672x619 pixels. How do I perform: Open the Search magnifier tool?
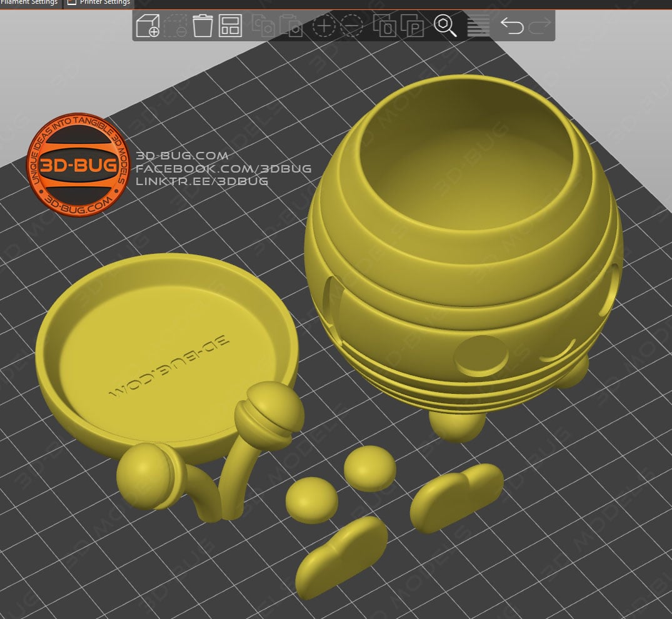[x=445, y=26]
